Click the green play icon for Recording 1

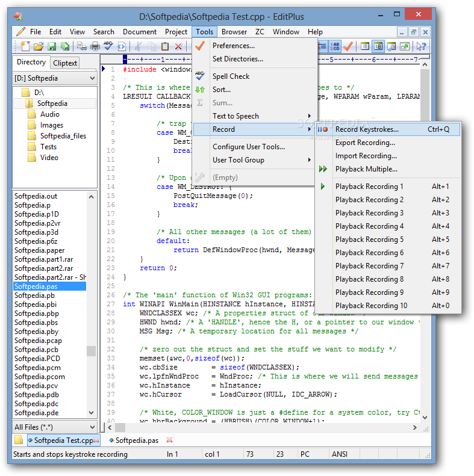pos(323,187)
